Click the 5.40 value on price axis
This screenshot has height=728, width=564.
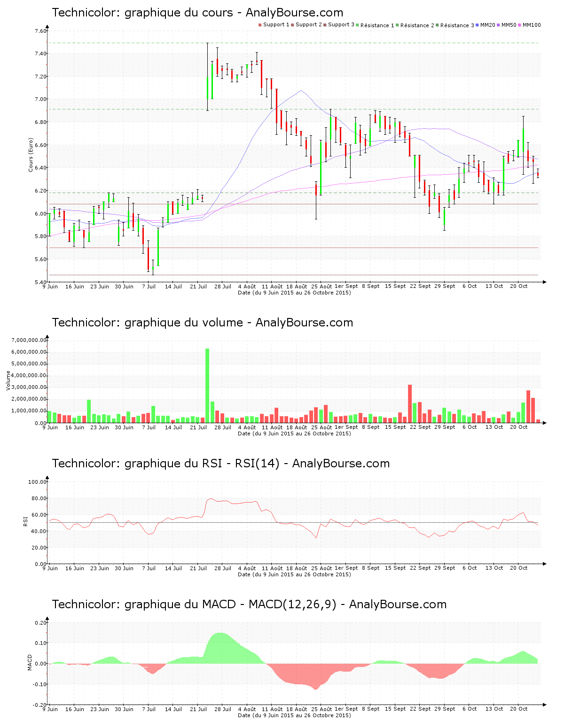click(41, 282)
